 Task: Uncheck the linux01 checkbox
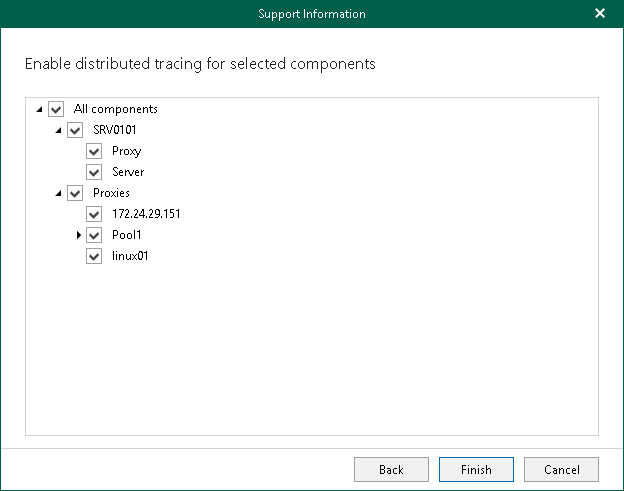coord(94,256)
